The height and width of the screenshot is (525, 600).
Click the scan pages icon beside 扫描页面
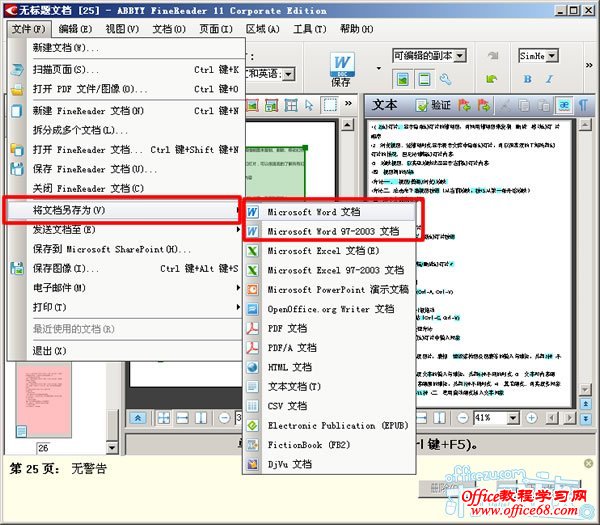(17, 70)
